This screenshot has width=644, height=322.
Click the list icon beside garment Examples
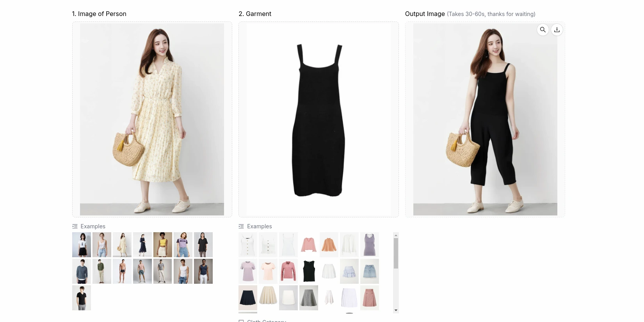point(241,226)
